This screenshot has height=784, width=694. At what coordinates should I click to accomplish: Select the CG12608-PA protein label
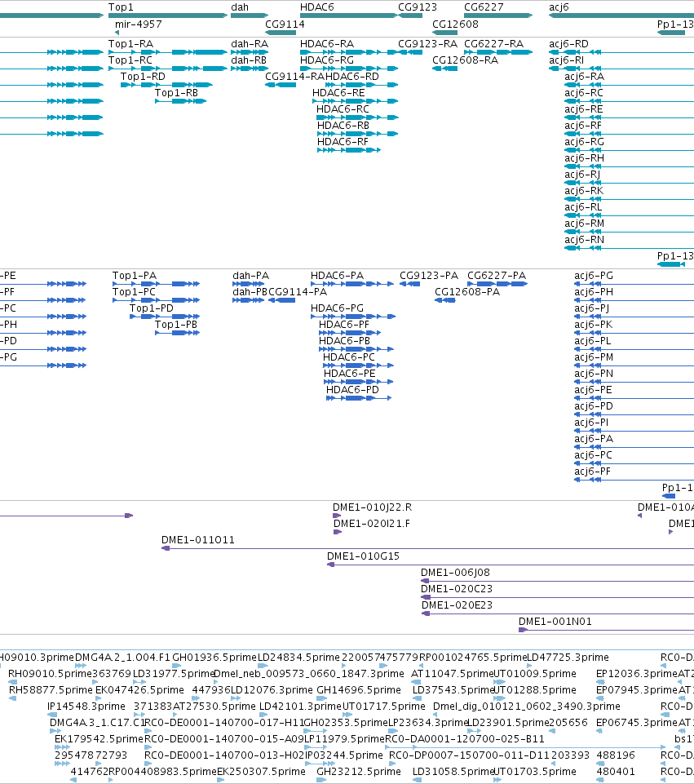(x=467, y=291)
